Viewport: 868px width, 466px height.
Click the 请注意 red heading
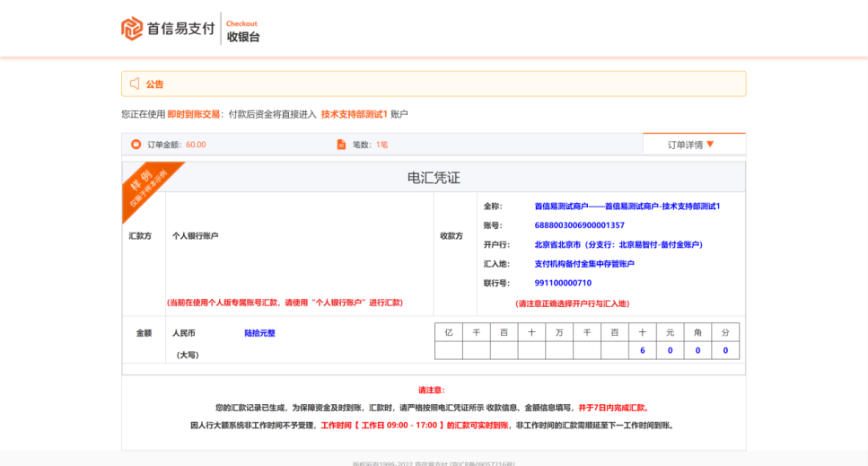[x=431, y=391]
